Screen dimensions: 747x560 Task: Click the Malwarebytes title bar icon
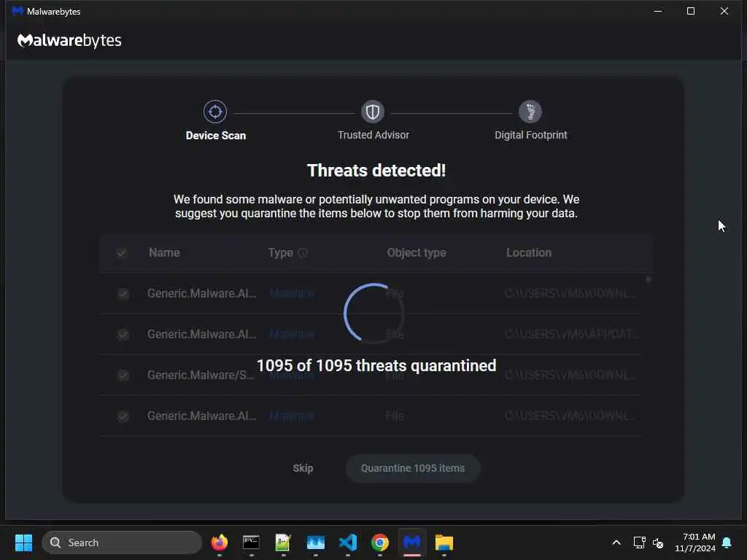(18, 11)
